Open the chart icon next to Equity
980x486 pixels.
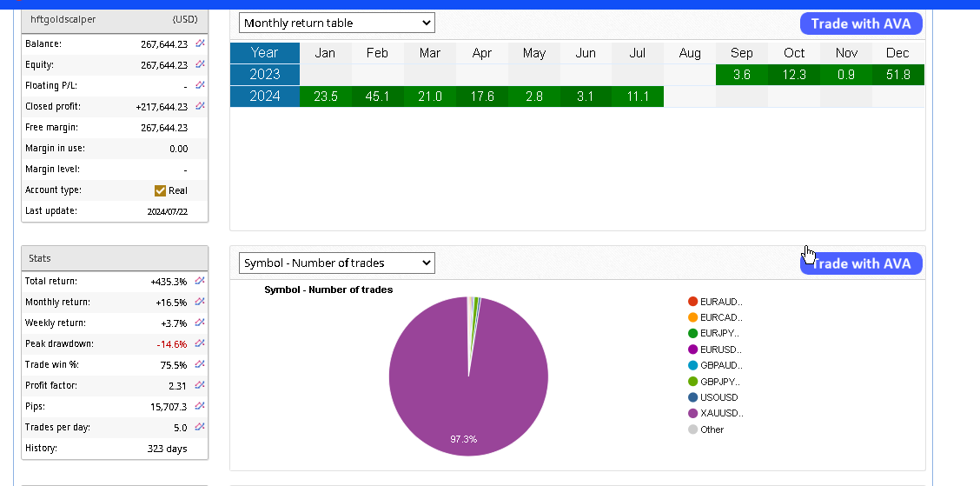[x=200, y=63]
